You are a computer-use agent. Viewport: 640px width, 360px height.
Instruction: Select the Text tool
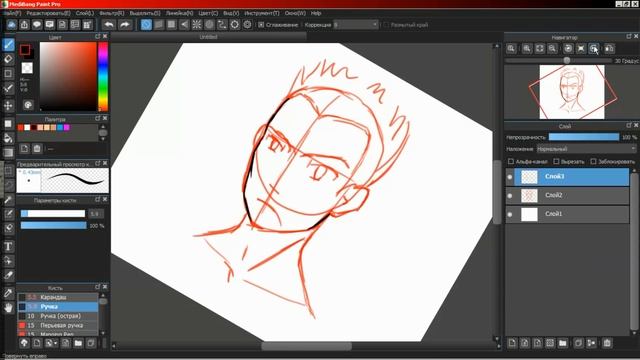pos(8,246)
